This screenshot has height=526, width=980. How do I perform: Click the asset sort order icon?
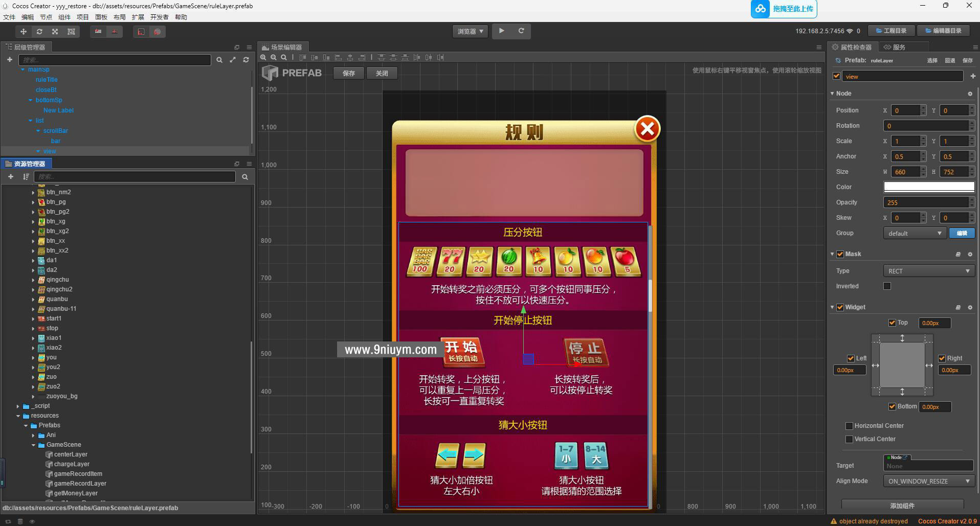[26, 177]
